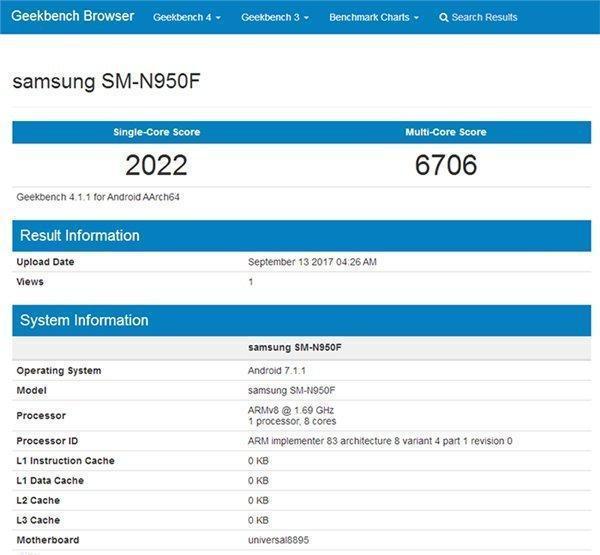Click the Views label
The image size is (600, 555).
click(x=30, y=282)
